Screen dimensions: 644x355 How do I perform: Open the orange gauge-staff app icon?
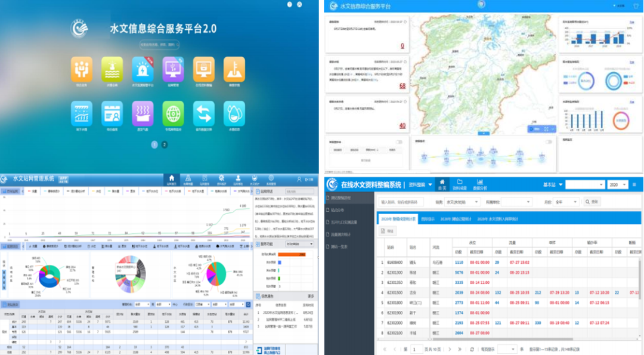(234, 69)
